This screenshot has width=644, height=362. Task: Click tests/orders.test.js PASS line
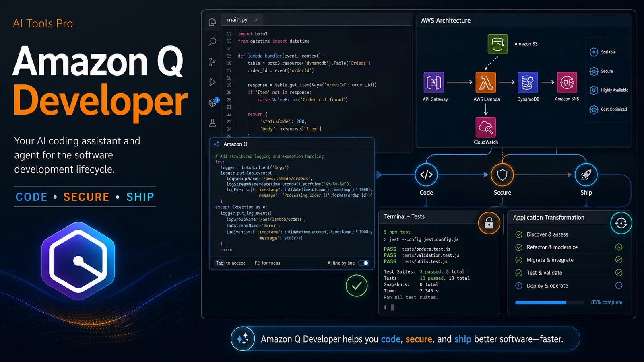(x=417, y=249)
